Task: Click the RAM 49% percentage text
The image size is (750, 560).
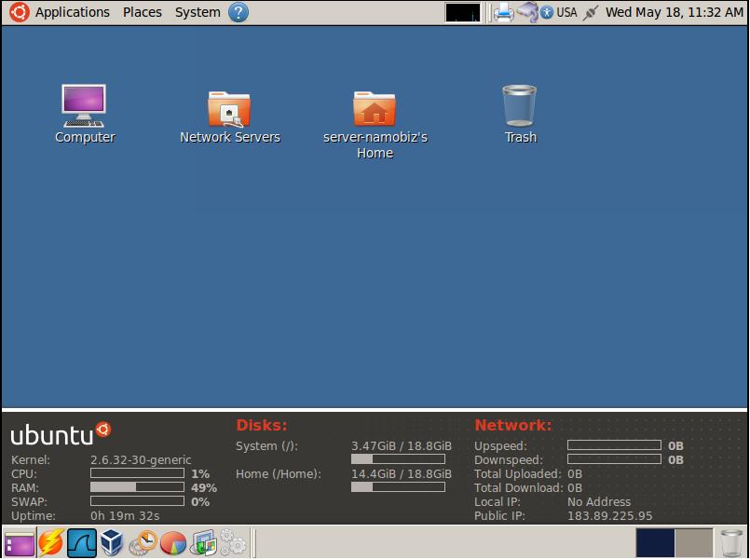Action: (204, 488)
